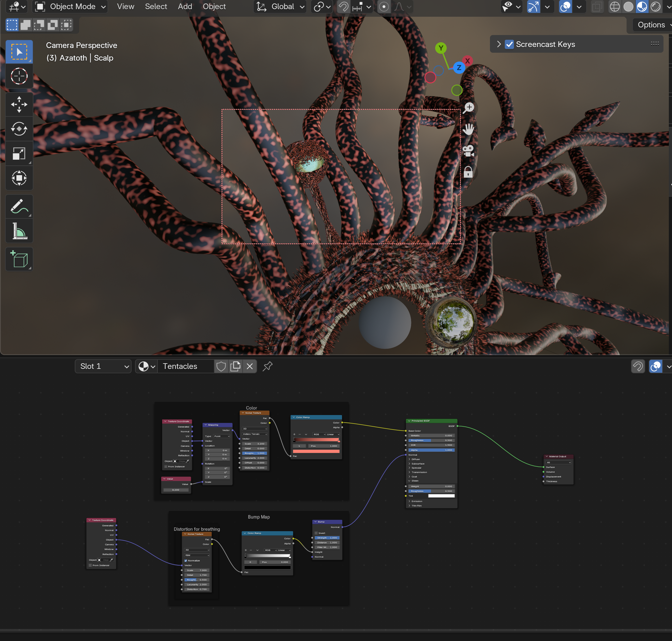This screenshot has width=672, height=641.
Task: Click the Tentacles material name field
Action: (186, 366)
